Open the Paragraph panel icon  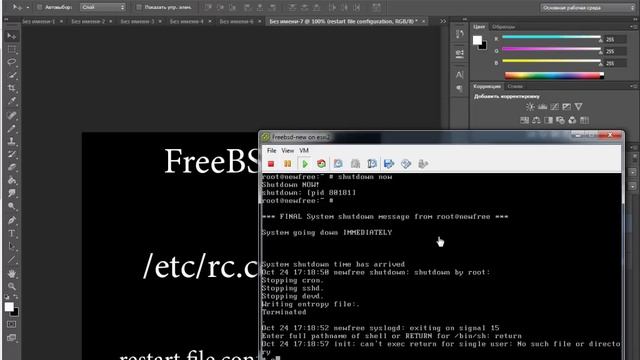460,89
